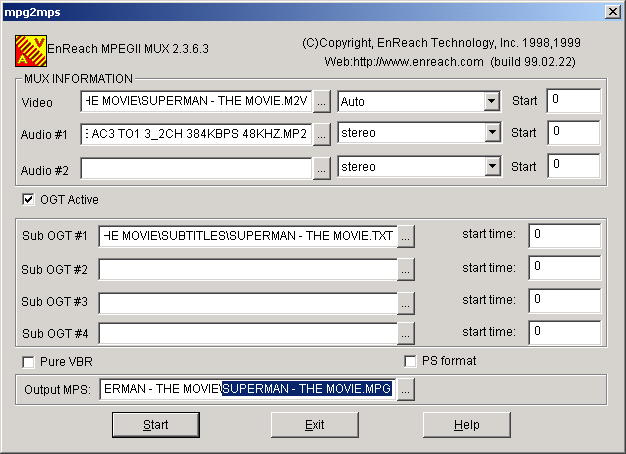
Task: Browse for the Output MPS file
Action: (x=405, y=390)
